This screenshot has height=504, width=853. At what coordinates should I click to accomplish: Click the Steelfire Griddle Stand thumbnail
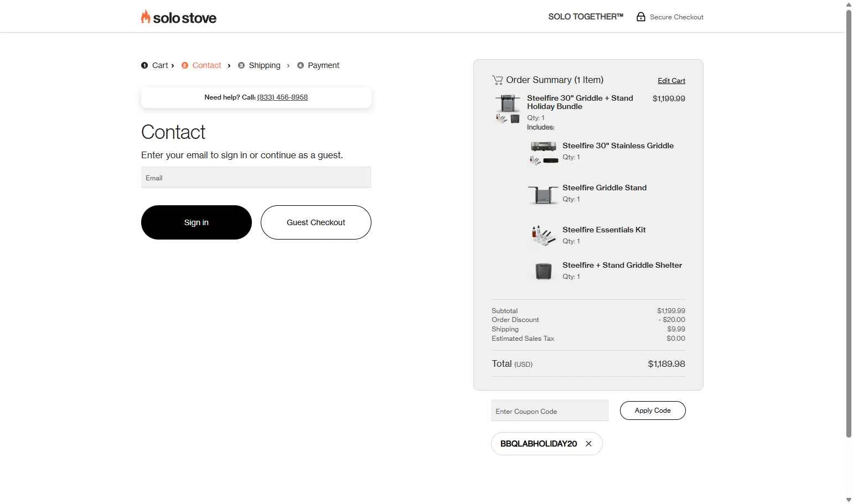click(x=543, y=195)
